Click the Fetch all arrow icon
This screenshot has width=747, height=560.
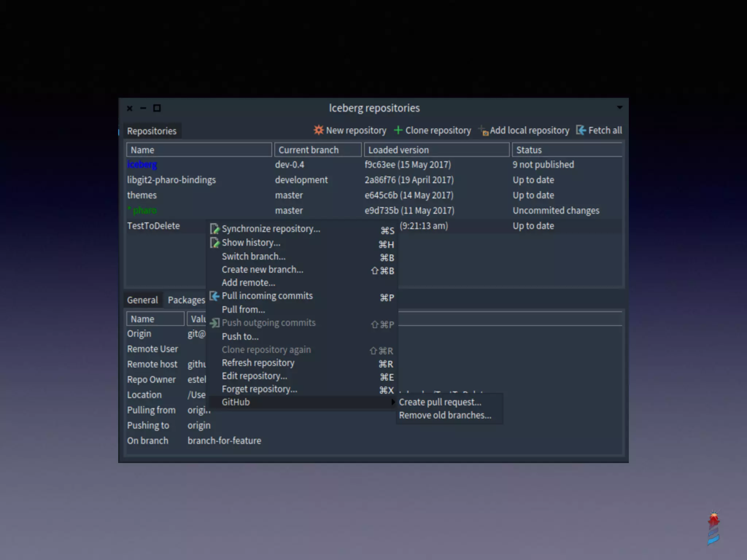pos(581,130)
